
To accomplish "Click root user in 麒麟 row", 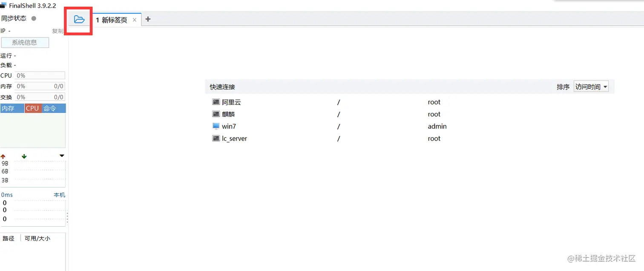I will tap(434, 114).
